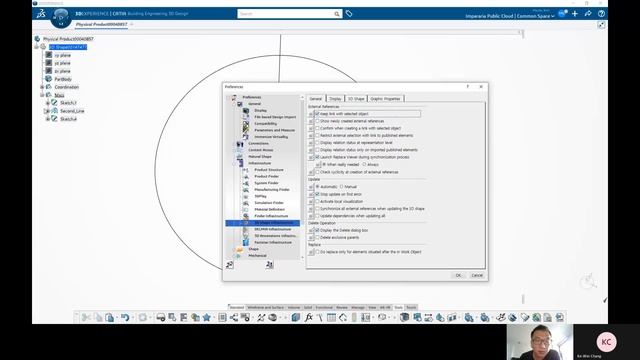Click the design table icon in bottom toolbar
Viewport: 640px width, 360px height.
click(x=331, y=317)
